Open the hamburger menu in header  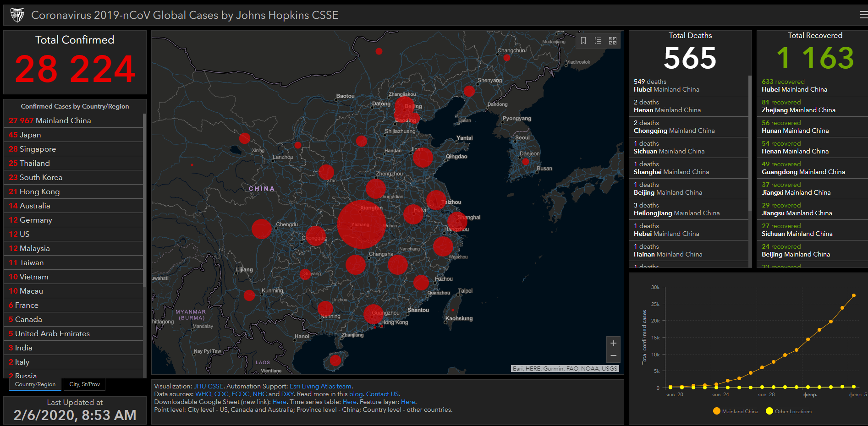pos(863,15)
